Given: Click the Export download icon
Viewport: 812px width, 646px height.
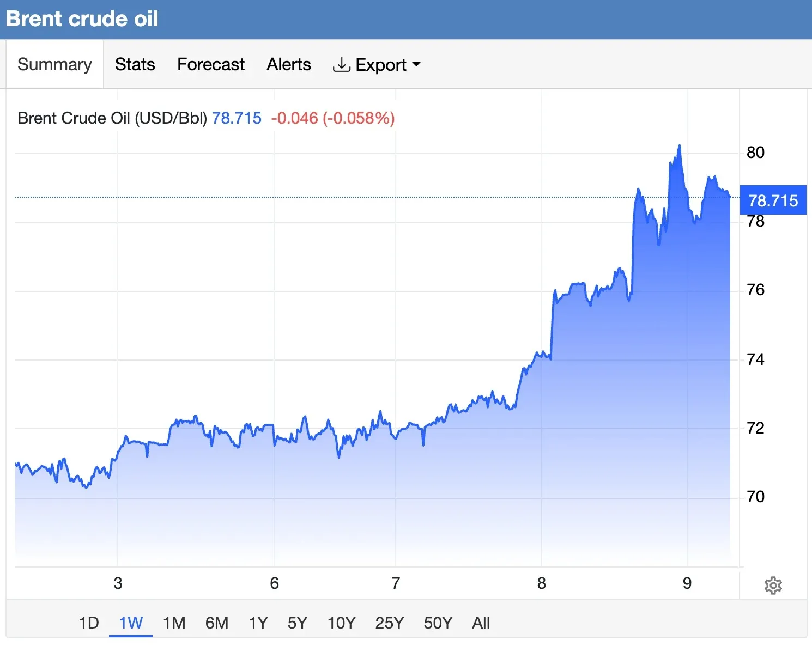Looking at the screenshot, I should (341, 64).
